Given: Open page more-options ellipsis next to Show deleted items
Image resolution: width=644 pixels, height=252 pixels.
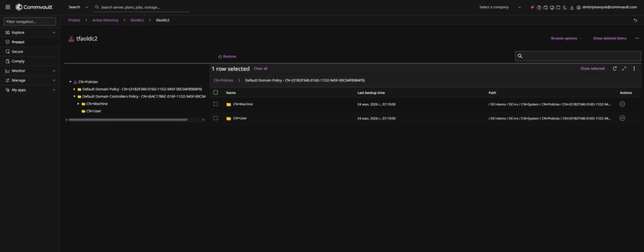Looking at the screenshot, I should (x=636, y=38).
